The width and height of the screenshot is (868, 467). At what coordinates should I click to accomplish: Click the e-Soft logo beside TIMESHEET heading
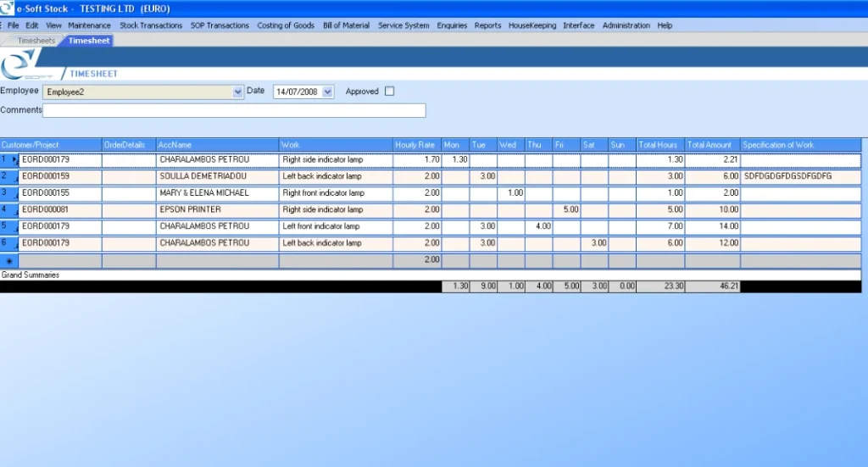22,64
